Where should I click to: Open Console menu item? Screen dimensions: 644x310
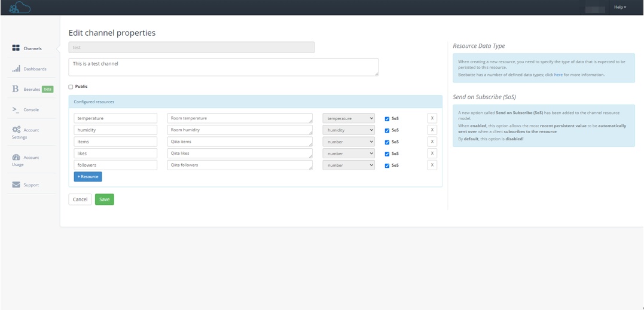[31, 110]
